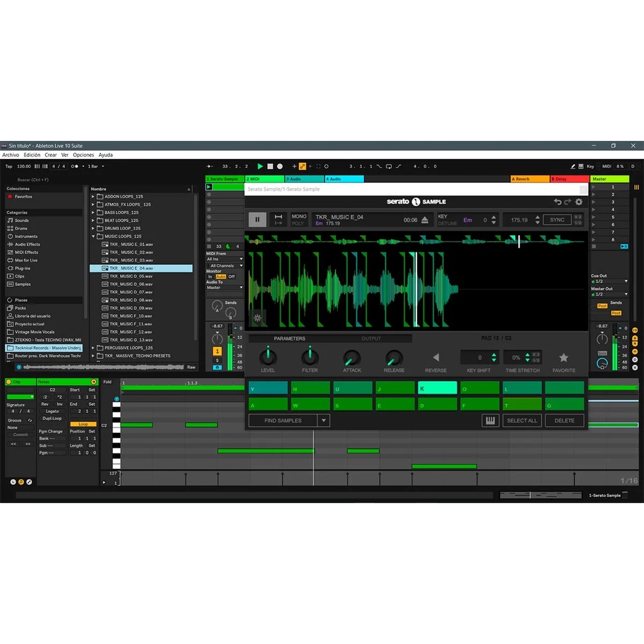Adjust the FILTER knob
644x644 pixels.
[x=309, y=357]
